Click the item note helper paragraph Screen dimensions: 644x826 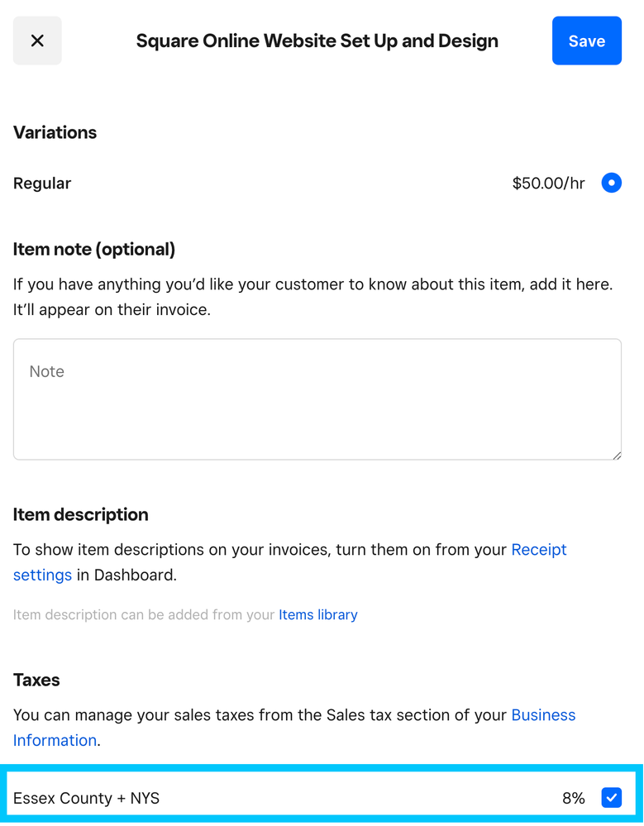click(x=312, y=297)
